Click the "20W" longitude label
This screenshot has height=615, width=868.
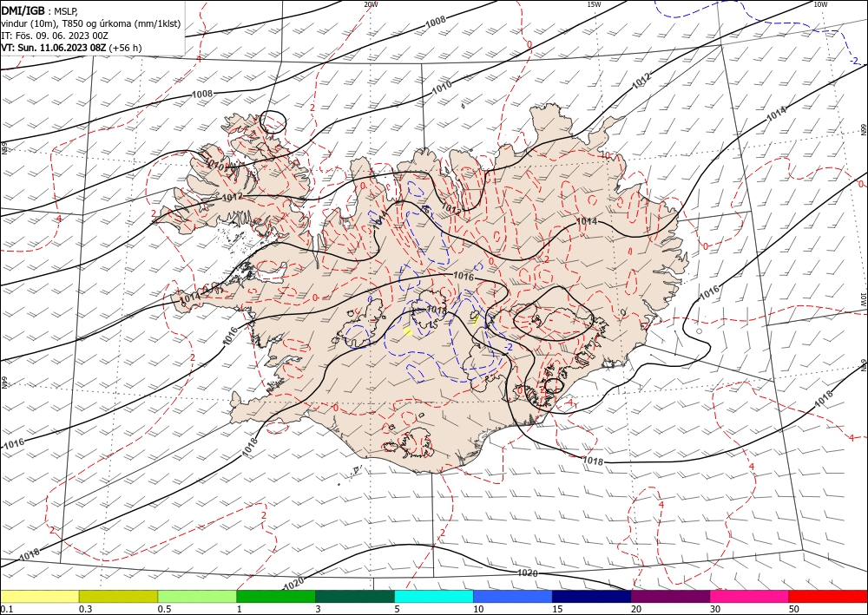pyautogui.click(x=371, y=4)
